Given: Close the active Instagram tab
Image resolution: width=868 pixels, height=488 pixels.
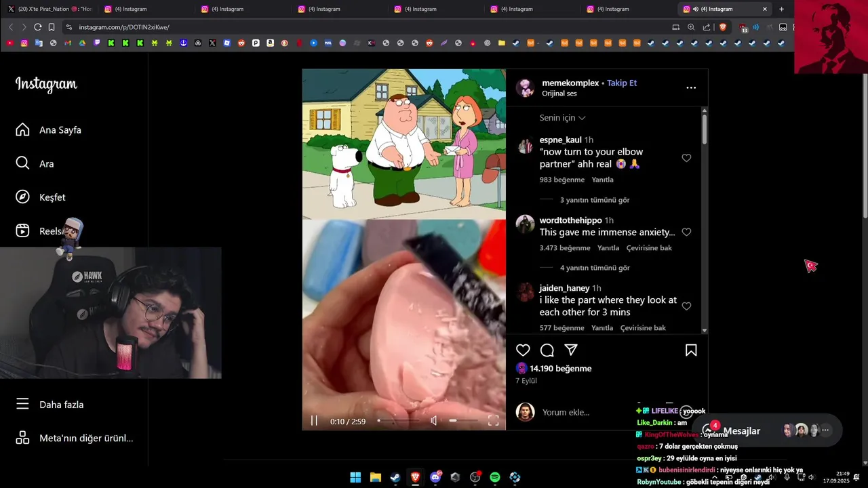Looking at the screenshot, I should click(765, 9).
